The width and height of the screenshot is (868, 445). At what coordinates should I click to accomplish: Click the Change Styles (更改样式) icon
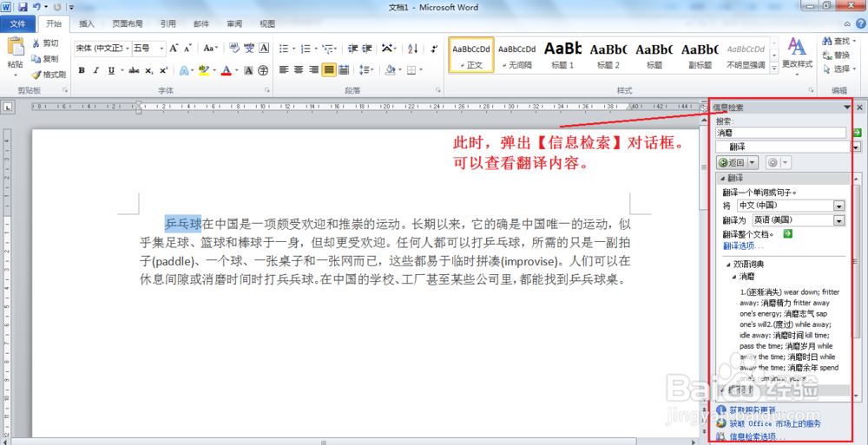pos(797,47)
